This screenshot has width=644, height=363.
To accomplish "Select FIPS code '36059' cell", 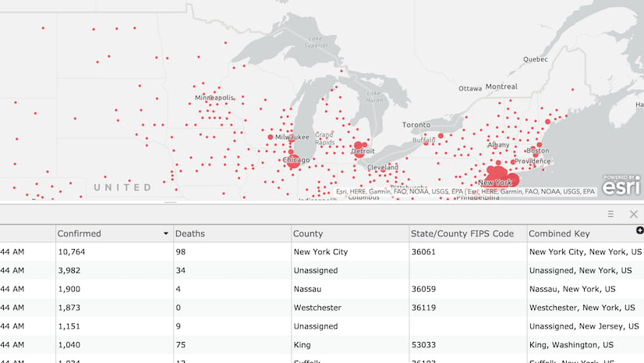I will [468, 289].
